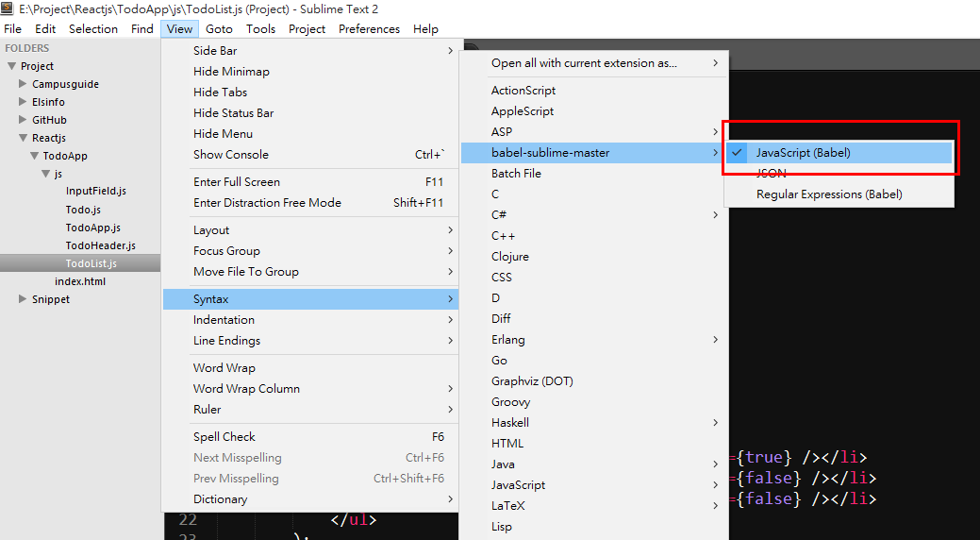Close the View menu in menu bar

[x=179, y=28]
